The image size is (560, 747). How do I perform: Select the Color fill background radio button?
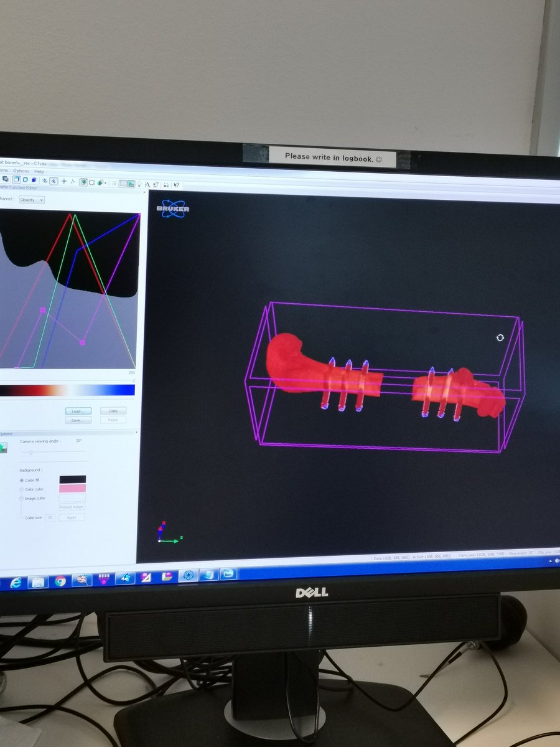tap(22, 481)
